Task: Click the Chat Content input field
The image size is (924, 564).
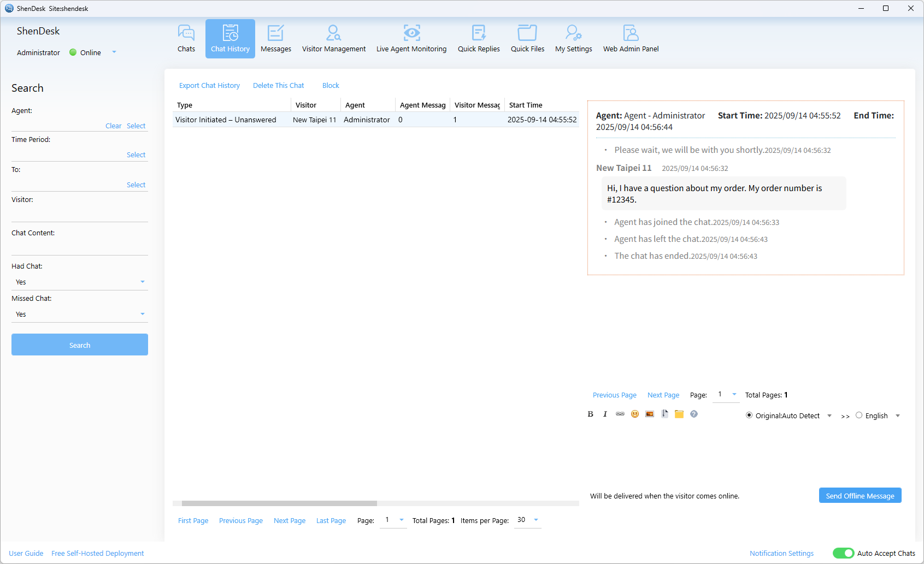Action: 80,247
